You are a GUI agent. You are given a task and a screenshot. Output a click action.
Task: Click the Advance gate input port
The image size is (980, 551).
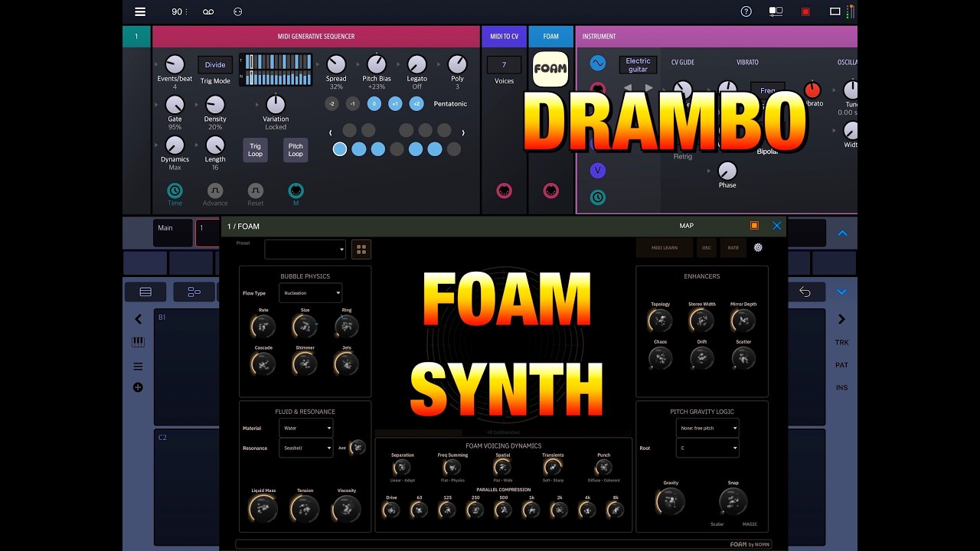point(215,191)
